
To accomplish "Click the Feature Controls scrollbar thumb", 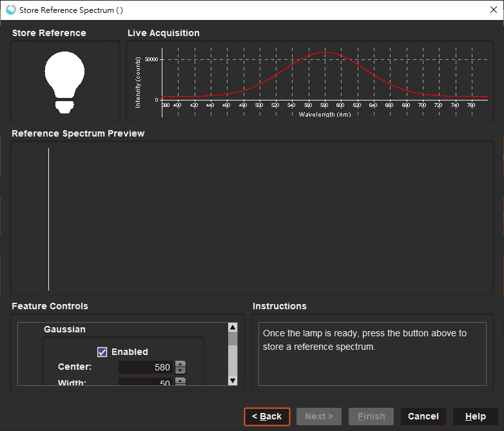I will [233, 338].
